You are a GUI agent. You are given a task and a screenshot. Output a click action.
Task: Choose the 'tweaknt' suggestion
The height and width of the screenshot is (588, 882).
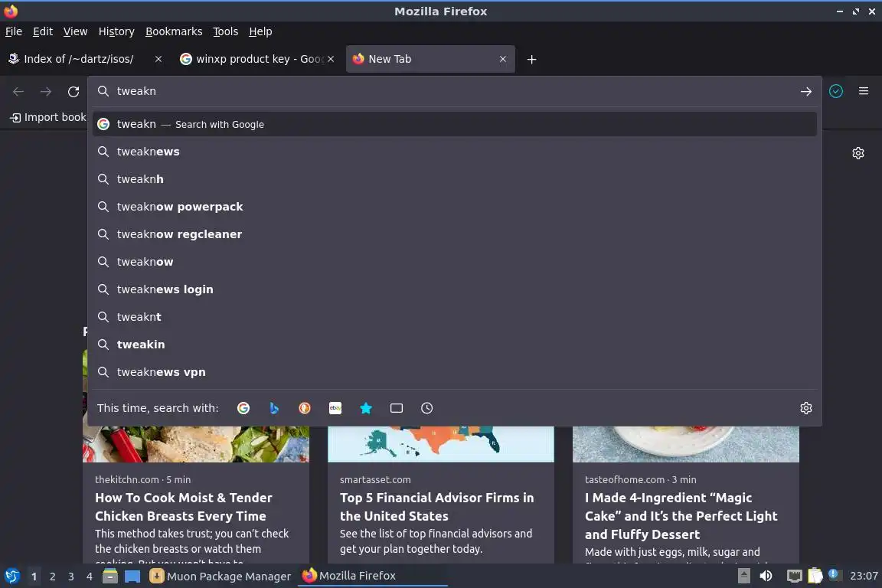(455, 317)
